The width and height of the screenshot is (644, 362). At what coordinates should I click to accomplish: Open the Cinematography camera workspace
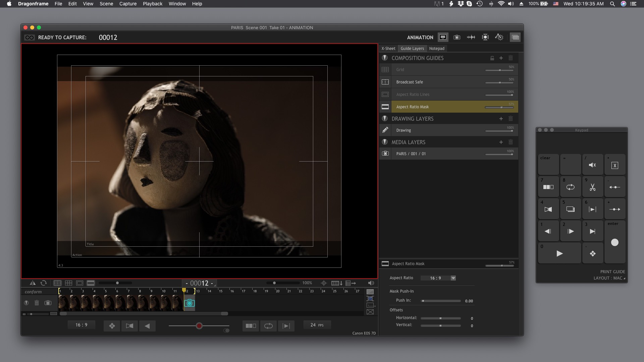(457, 37)
